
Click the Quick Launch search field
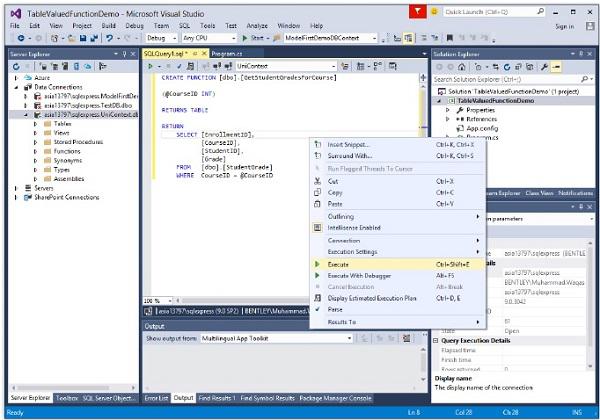click(x=494, y=12)
